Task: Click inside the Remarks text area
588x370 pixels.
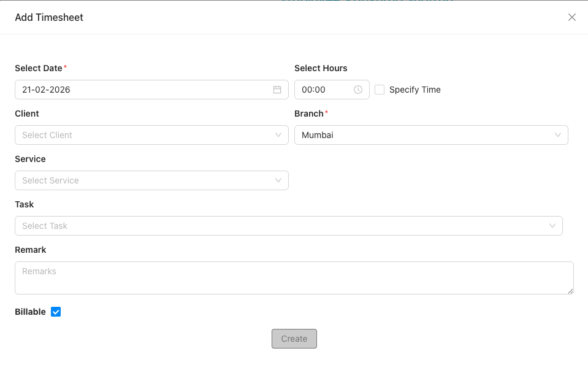Action: click(x=294, y=277)
